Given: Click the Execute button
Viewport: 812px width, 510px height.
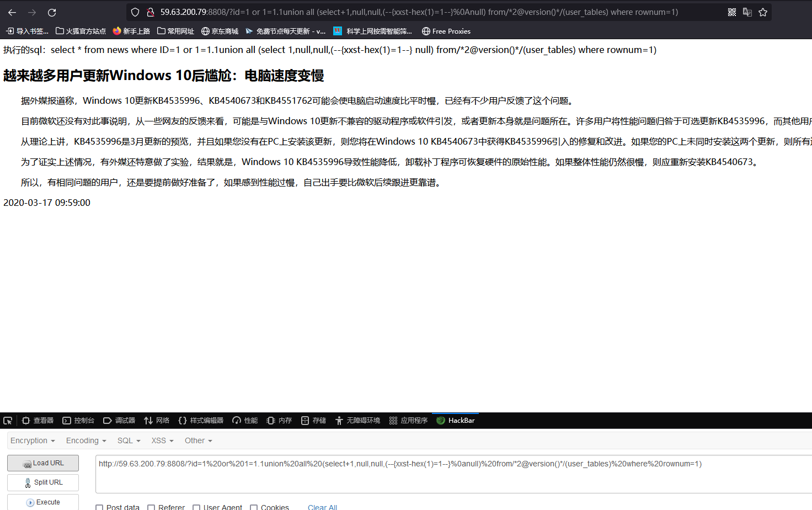Looking at the screenshot, I should [x=43, y=502].
